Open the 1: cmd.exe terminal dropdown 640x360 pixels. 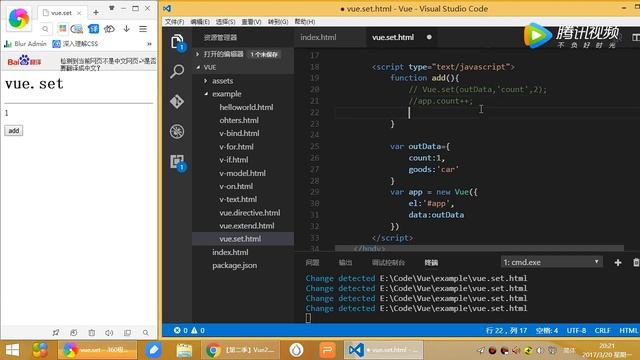551,262
